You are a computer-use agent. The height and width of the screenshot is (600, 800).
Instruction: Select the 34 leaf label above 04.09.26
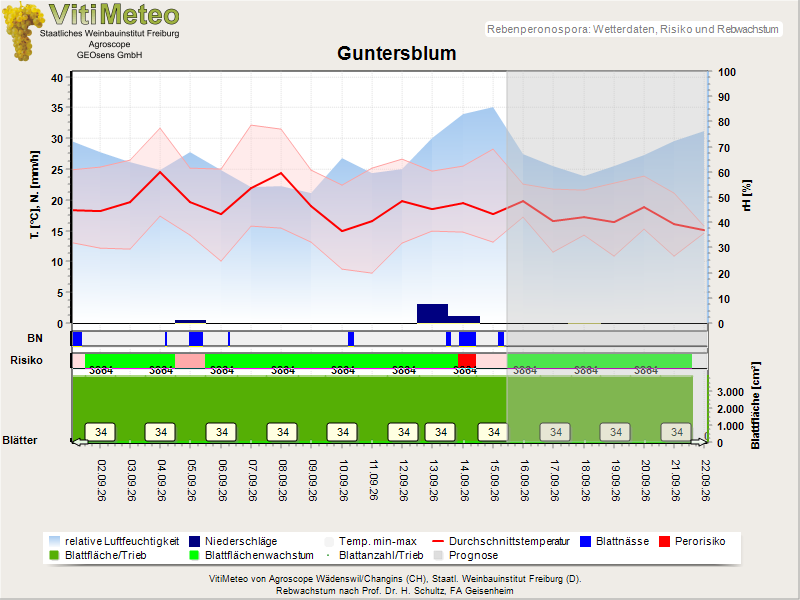(160, 432)
